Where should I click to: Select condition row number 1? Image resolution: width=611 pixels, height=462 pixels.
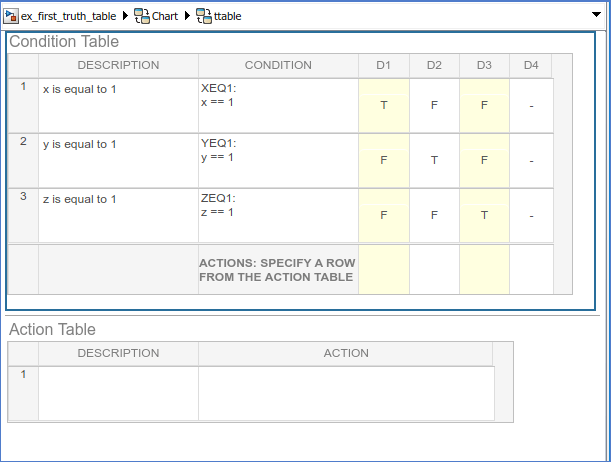click(x=23, y=87)
